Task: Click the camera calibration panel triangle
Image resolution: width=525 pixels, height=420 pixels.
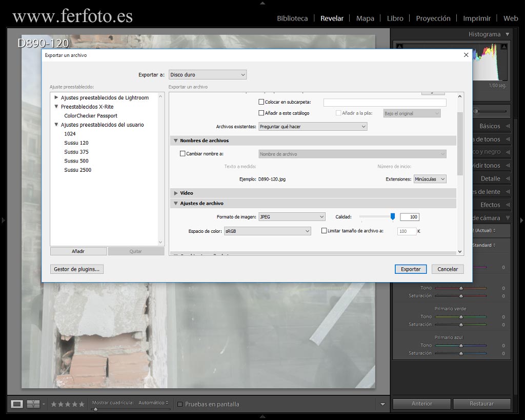Action: [x=508, y=218]
